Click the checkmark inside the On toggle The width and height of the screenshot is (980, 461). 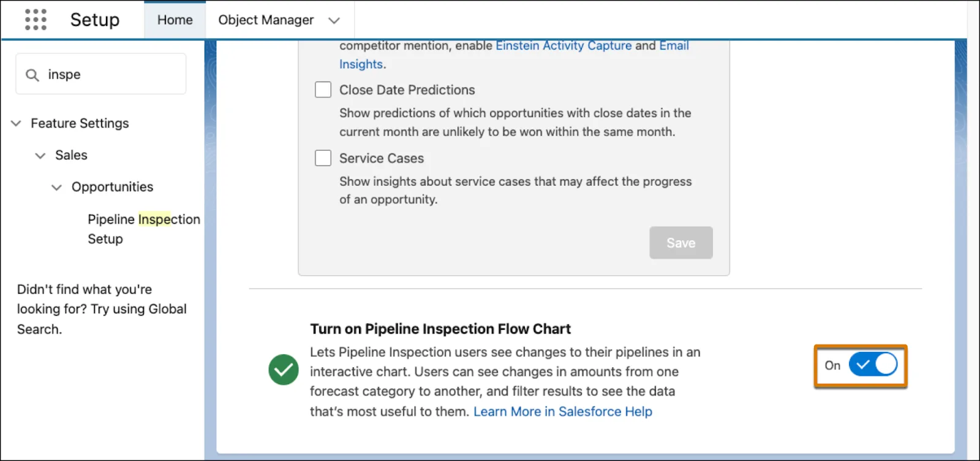[x=862, y=365]
